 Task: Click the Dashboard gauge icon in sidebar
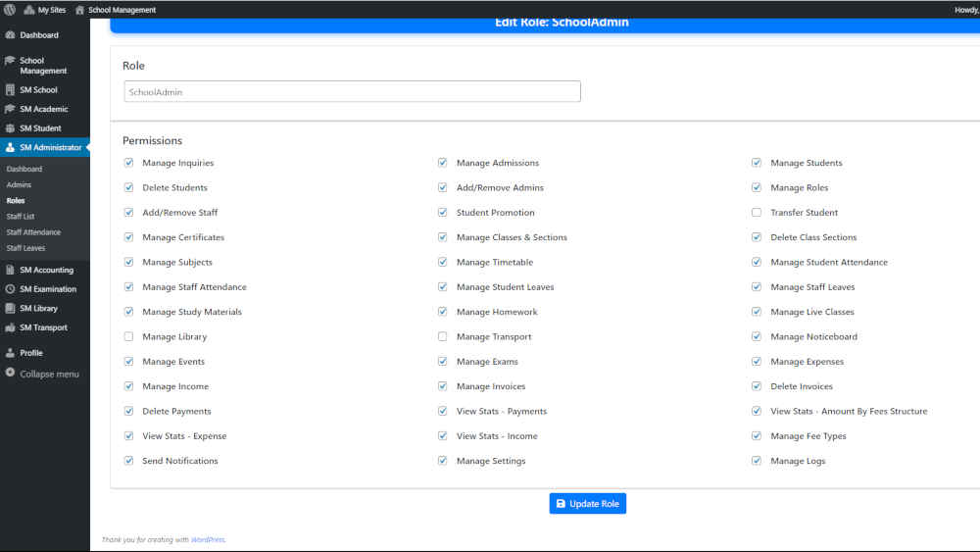point(10,35)
